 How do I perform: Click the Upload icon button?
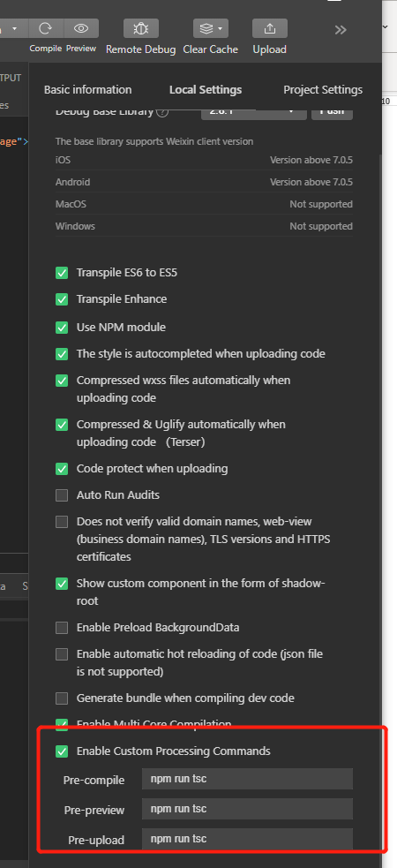[270, 28]
